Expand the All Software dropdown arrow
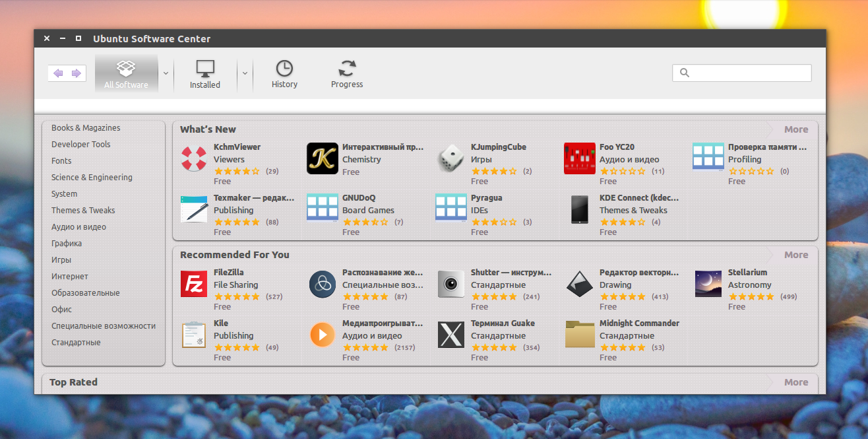868x439 pixels. [165, 73]
